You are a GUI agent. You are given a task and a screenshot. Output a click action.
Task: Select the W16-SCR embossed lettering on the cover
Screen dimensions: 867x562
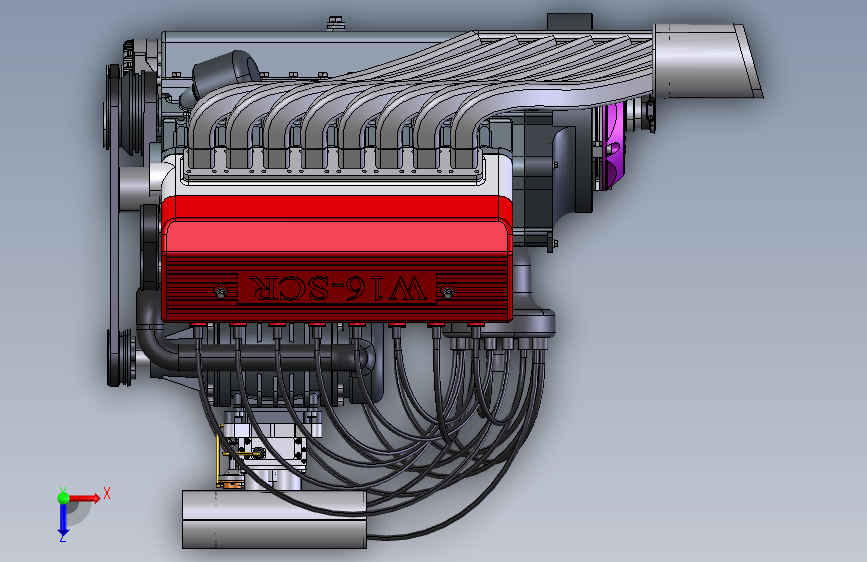338,288
